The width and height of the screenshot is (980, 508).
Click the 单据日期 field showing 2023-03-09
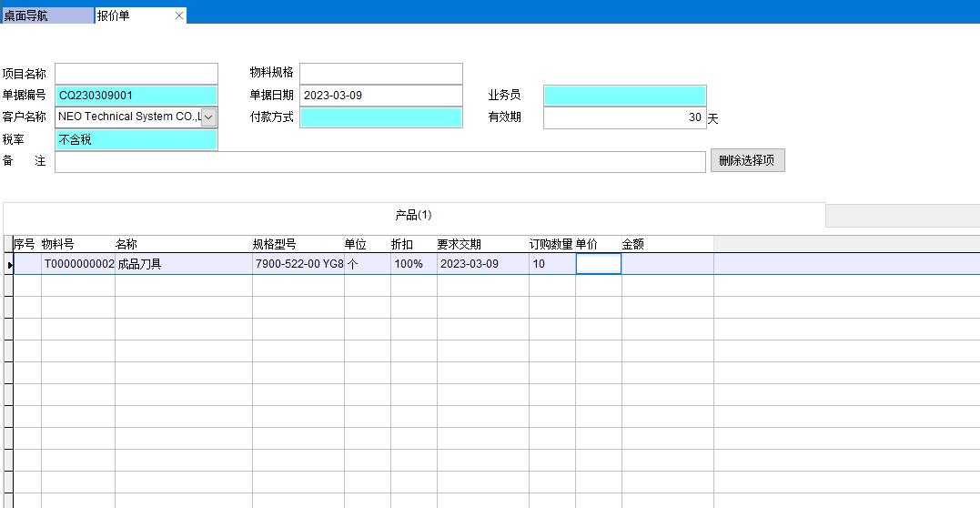(x=380, y=96)
